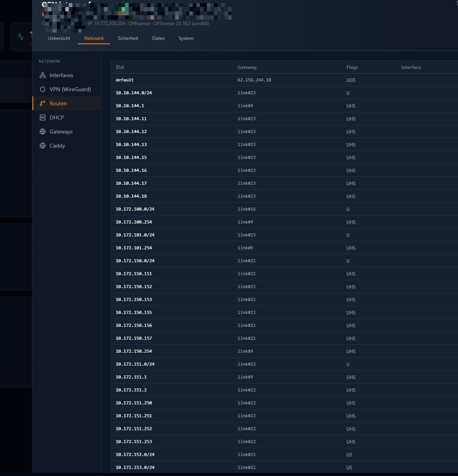The height and width of the screenshot is (476, 458).
Task: Select route 10.172.151.253
Action: 284,442
